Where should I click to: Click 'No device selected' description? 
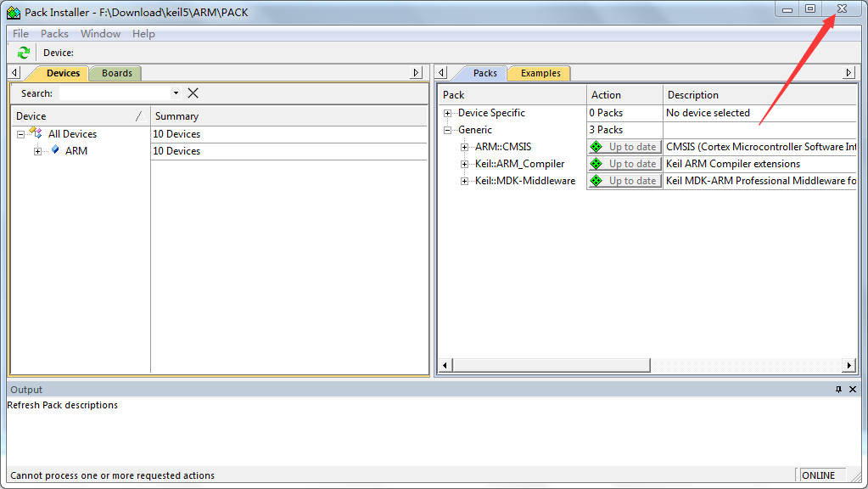708,113
